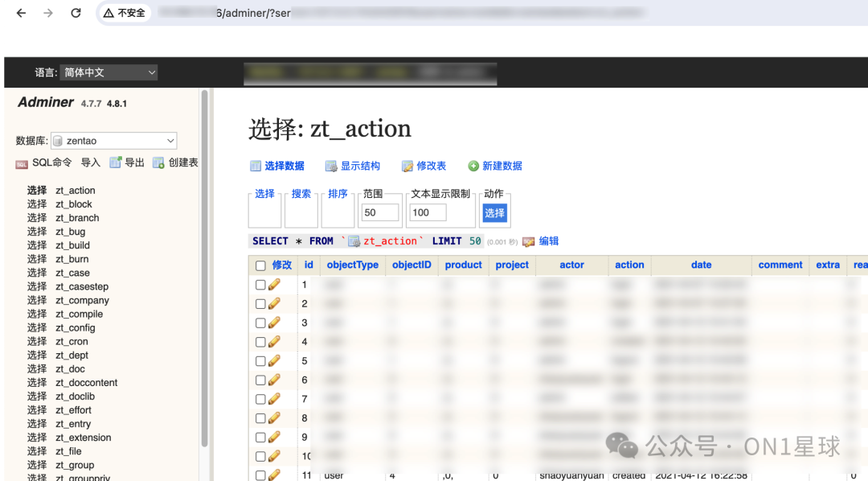Check the checkbox for row id 8

(x=260, y=418)
